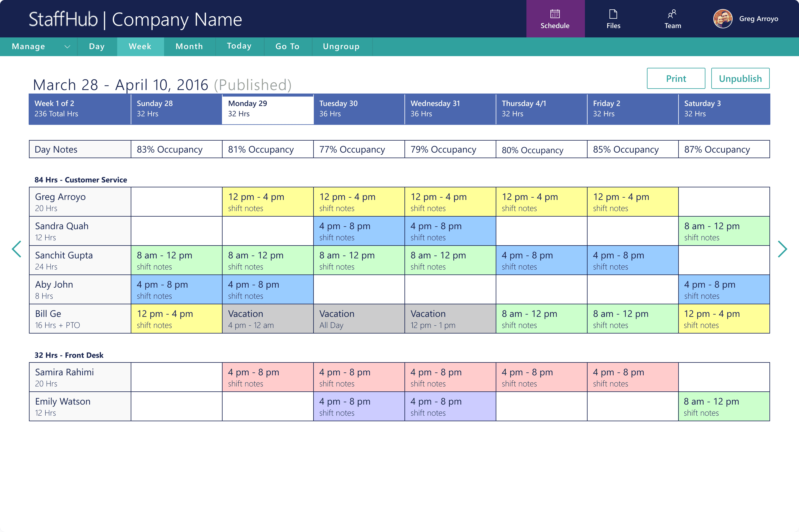Go to next week with right arrow
This screenshot has width=799, height=532.
click(x=782, y=249)
